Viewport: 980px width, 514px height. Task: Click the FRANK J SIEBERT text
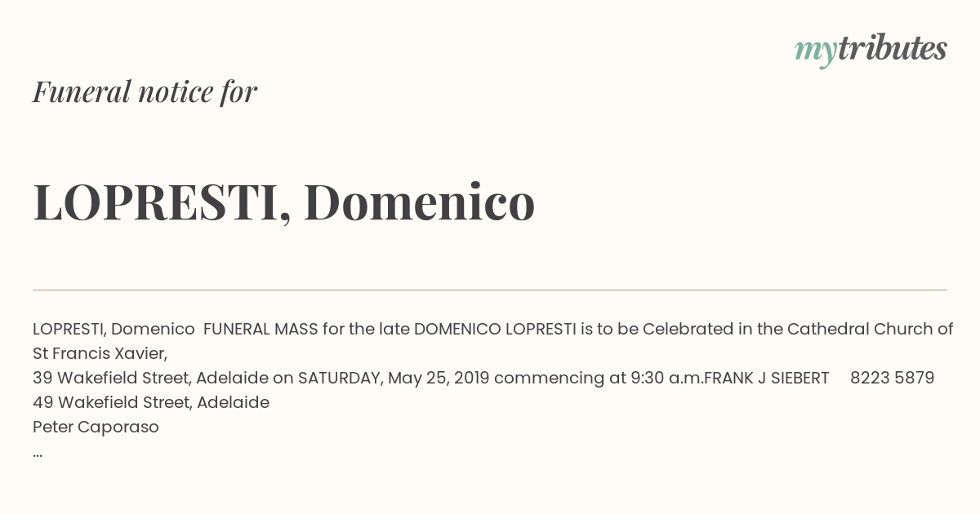pyautogui.click(x=768, y=378)
